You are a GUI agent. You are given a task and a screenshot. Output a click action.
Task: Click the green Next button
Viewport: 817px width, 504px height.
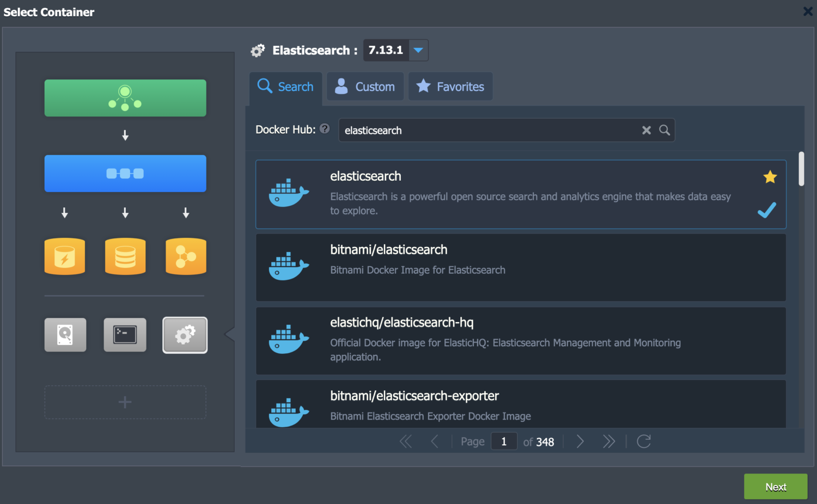pos(775,487)
